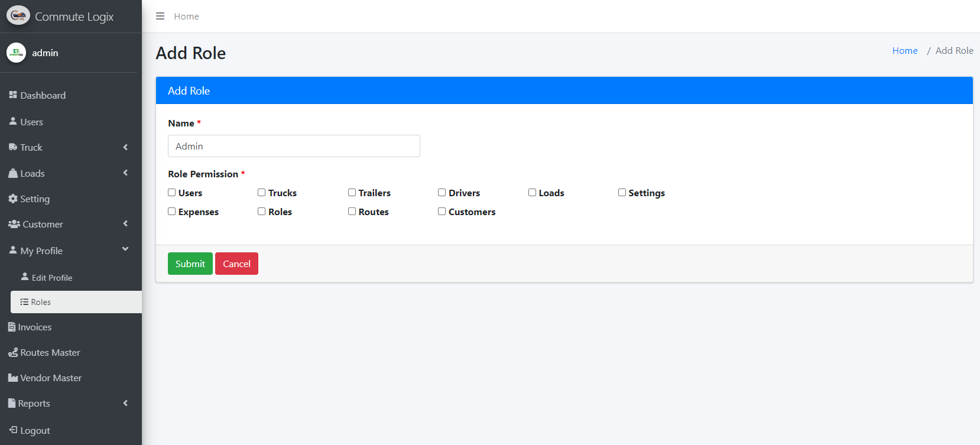This screenshot has height=445, width=980.
Task: Click the hamburger menu toggle icon
Action: coord(160,16)
